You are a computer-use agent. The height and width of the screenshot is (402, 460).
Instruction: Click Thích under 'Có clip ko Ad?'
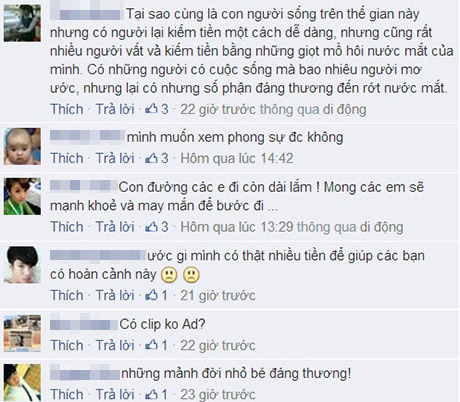point(67,345)
